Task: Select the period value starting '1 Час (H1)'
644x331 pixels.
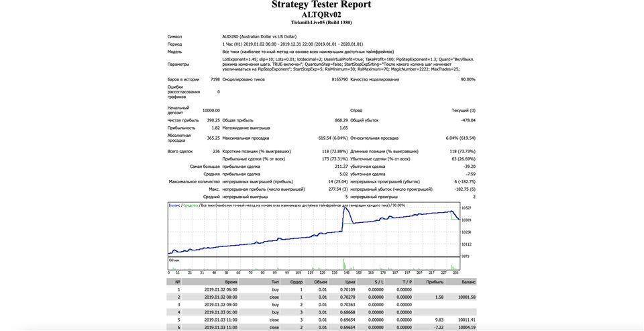Action: [292, 44]
